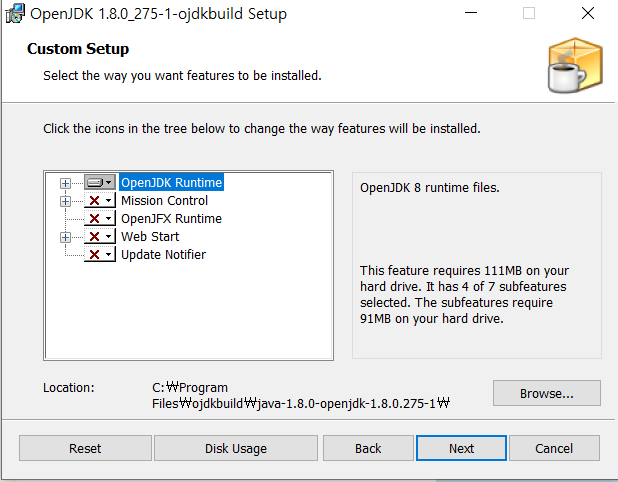Open Web Start feature state dropdown
618x482 pixels.
tap(100, 236)
